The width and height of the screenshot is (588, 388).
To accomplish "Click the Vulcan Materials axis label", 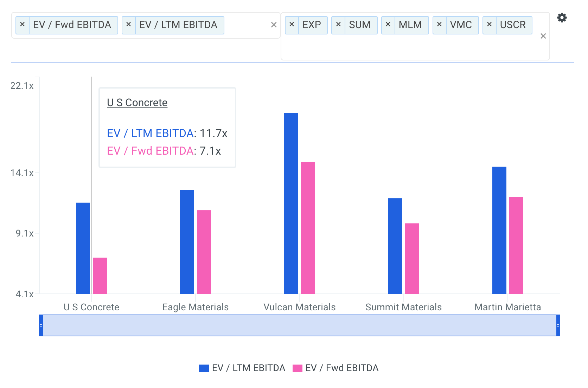I will (x=300, y=307).
